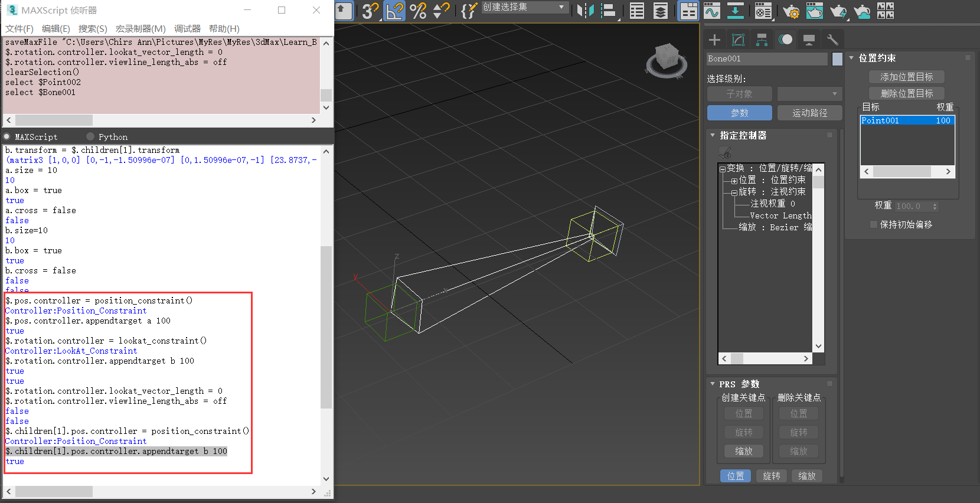Click the Bone001 name field
The width and height of the screenshot is (980, 503).
(x=767, y=58)
